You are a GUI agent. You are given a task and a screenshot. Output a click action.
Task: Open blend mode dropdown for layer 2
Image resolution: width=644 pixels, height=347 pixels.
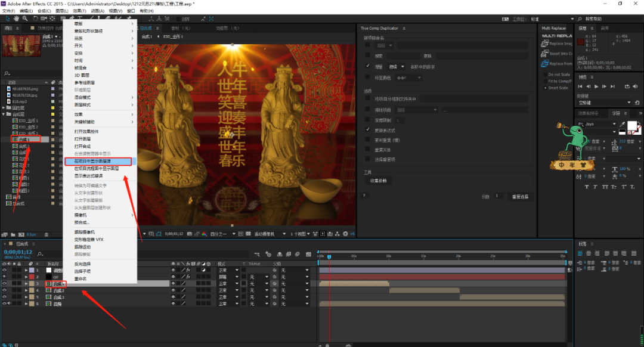point(228,277)
